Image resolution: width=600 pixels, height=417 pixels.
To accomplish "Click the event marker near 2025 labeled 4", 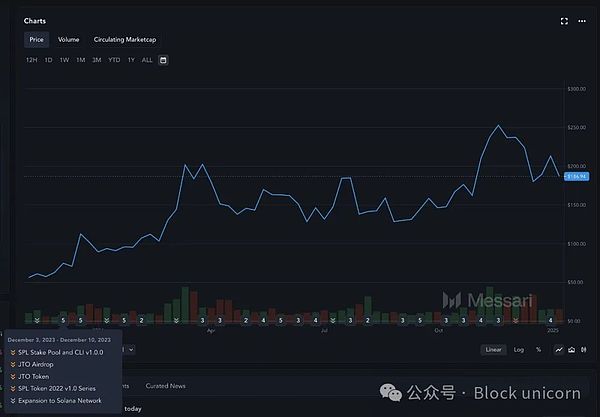I will pyautogui.click(x=550, y=320).
